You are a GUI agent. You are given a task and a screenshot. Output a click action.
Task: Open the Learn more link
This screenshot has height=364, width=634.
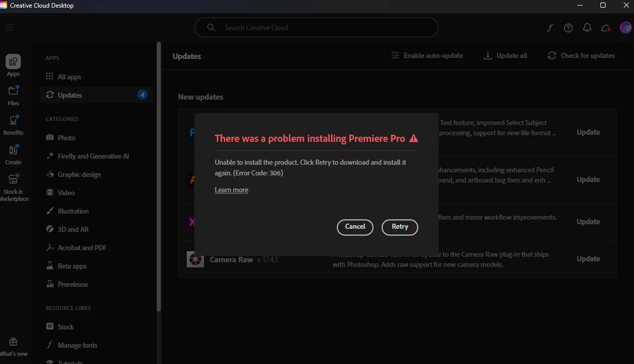coord(232,190)
